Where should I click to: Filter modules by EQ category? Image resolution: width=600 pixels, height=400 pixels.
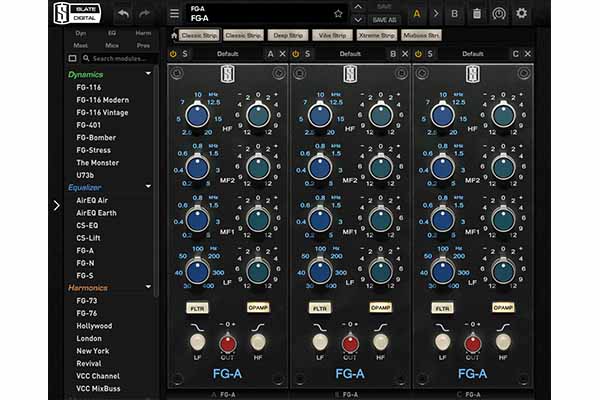coord(112,33)
